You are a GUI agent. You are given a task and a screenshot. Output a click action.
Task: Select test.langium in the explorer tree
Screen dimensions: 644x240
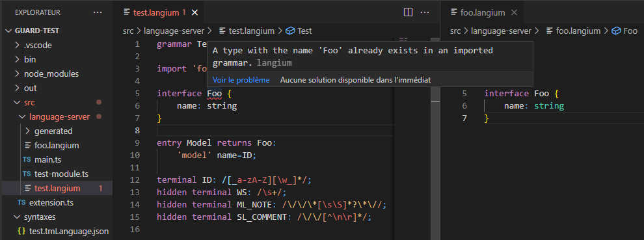[x=57, y=189]
